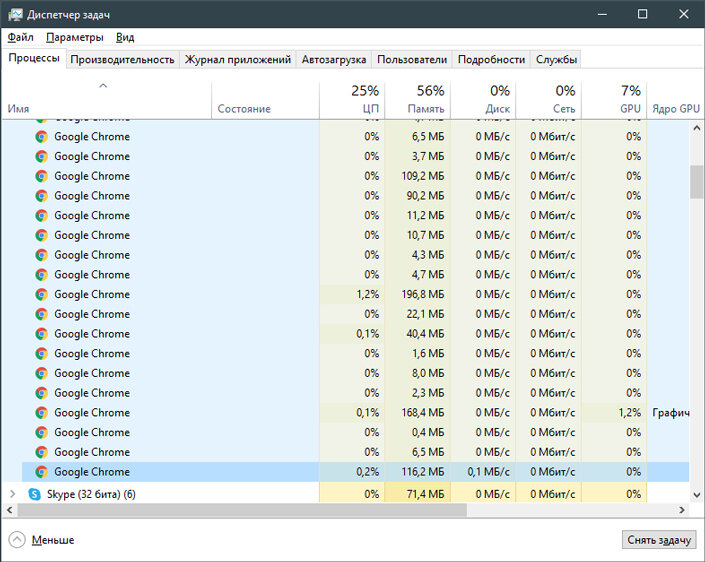Click the vertical scrollbar thumb

(697, 182)
